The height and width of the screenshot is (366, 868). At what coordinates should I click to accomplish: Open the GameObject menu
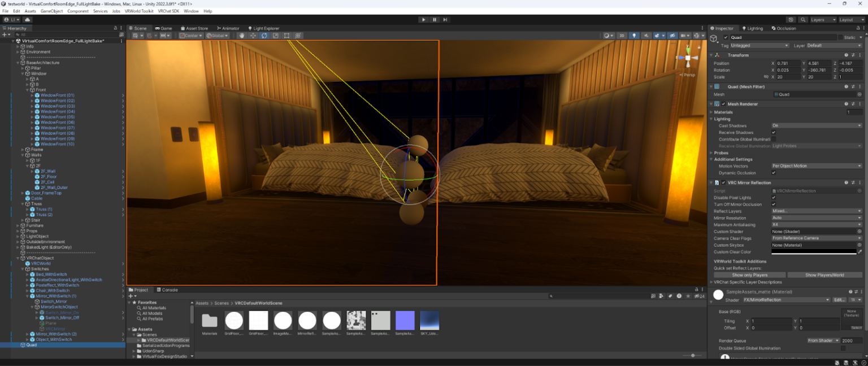point(52,11)
